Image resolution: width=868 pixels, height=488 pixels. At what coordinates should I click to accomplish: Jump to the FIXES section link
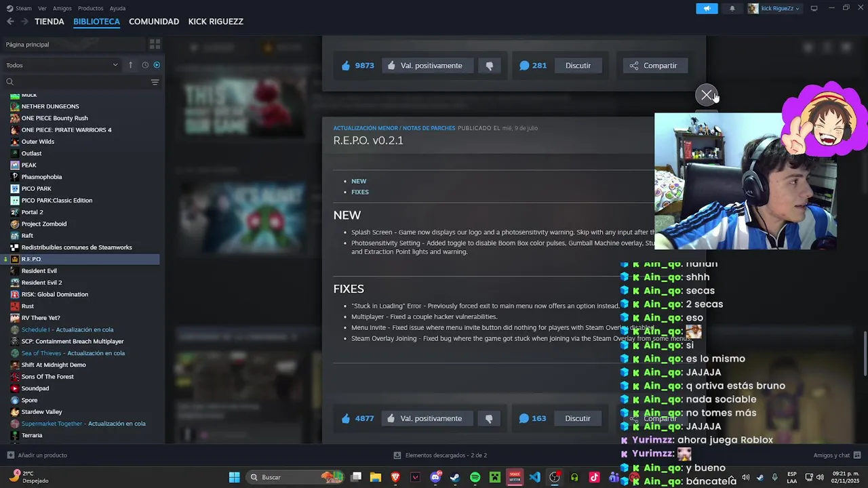(x=360, y=192)
